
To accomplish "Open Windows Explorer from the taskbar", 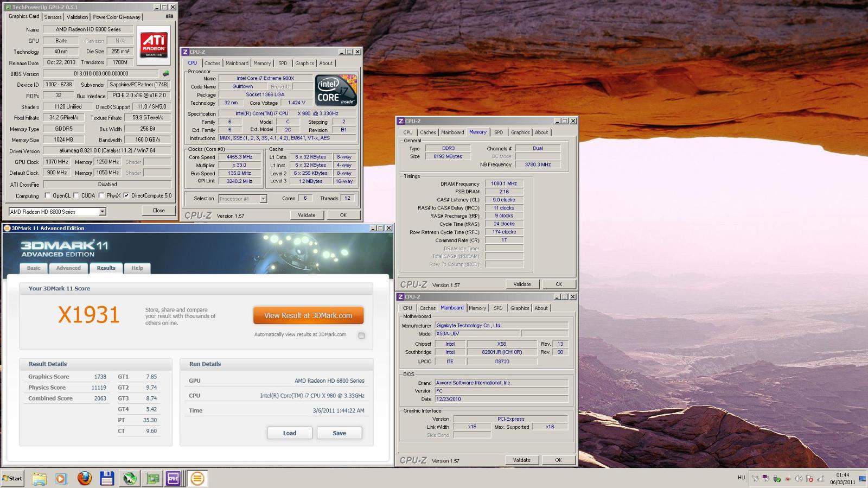I will pyautogui.click(x=39, y=478).
